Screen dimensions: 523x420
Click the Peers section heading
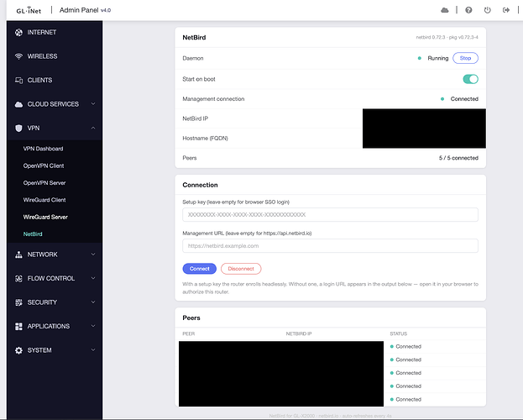click(x=191, y=318)
